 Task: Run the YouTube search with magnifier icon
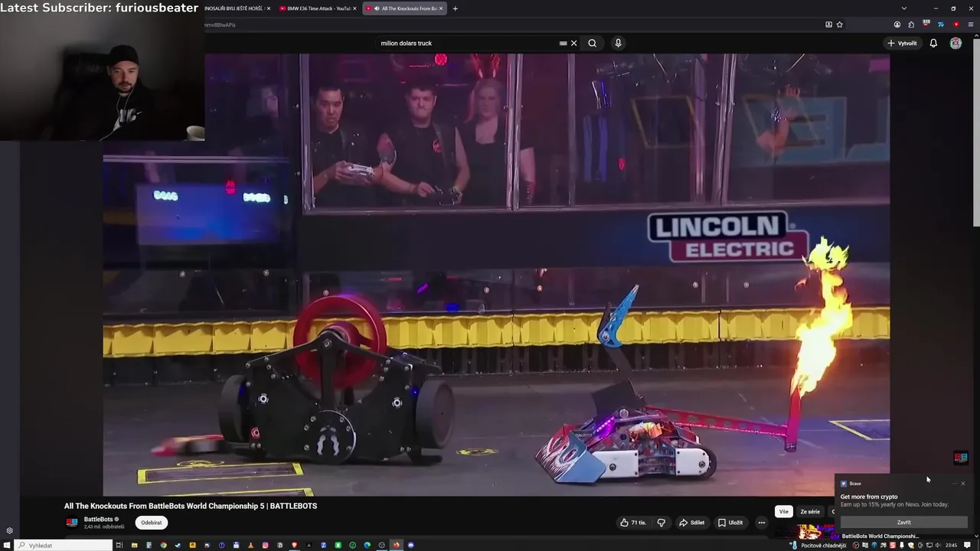tap(592, 43)
